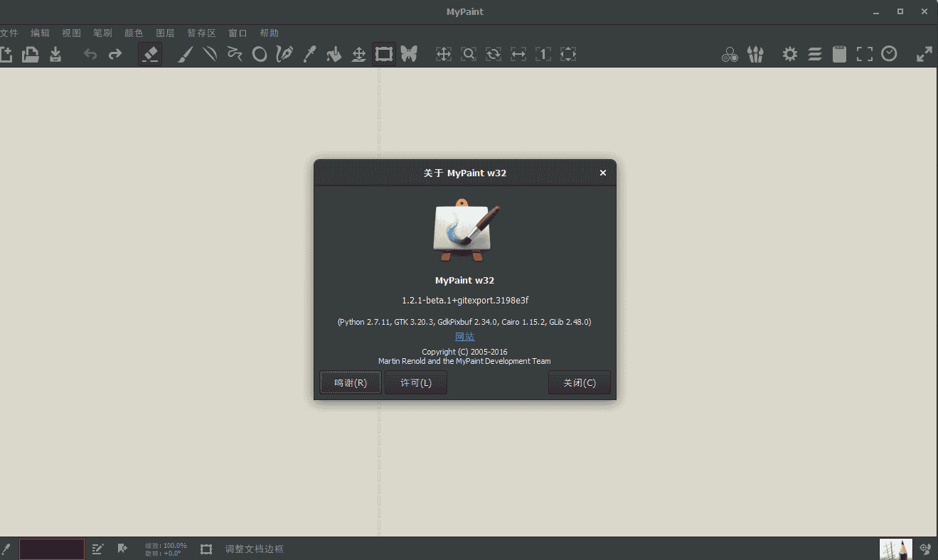Open the brush groups panel
Screen dimensions: 938x560
coord(755,53)
